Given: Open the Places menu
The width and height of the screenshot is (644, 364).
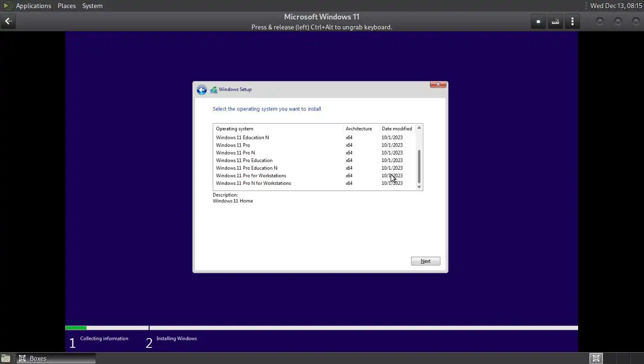Looking at the screenshot, I should point(67,6).
